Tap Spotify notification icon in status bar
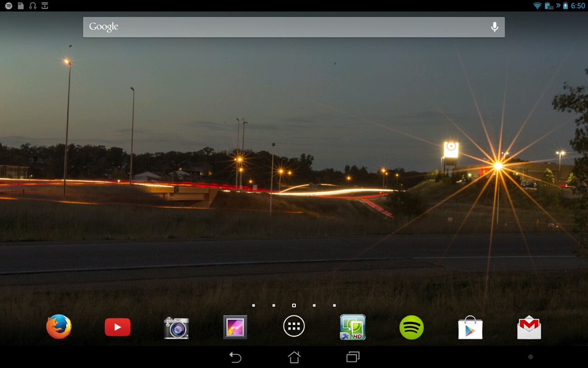This screenshot has width=588, height=368. (x=9, y=6)
